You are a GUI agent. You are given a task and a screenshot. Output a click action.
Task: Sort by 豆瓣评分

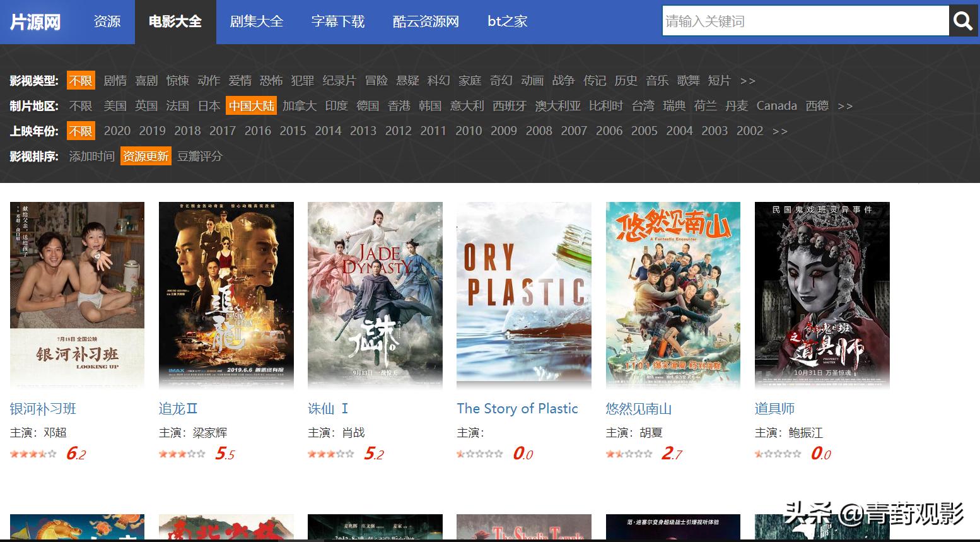pyautogui.click(x=200, y=156)
